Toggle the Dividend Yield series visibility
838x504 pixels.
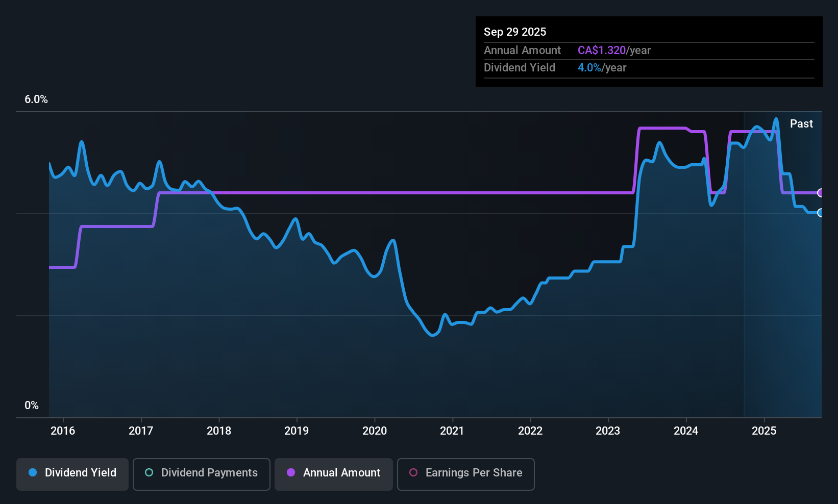click(72, 474)
